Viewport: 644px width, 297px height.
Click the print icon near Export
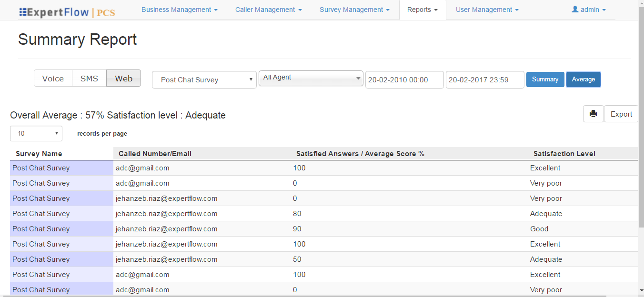tap(593, 114)
